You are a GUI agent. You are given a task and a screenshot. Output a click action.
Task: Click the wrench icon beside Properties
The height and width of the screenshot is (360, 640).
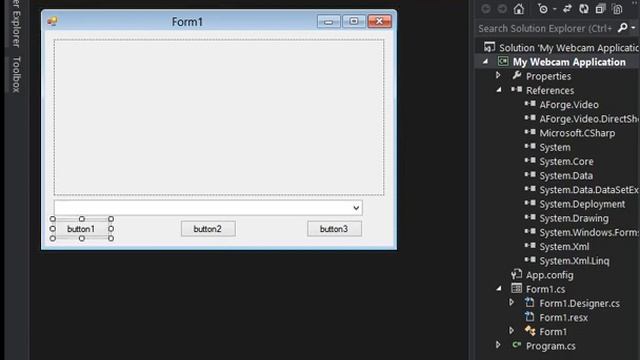pos(517,75)
